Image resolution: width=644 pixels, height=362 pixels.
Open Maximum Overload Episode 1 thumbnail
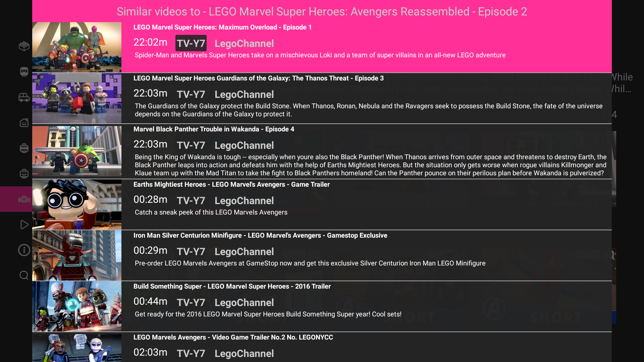click(77, 47)
